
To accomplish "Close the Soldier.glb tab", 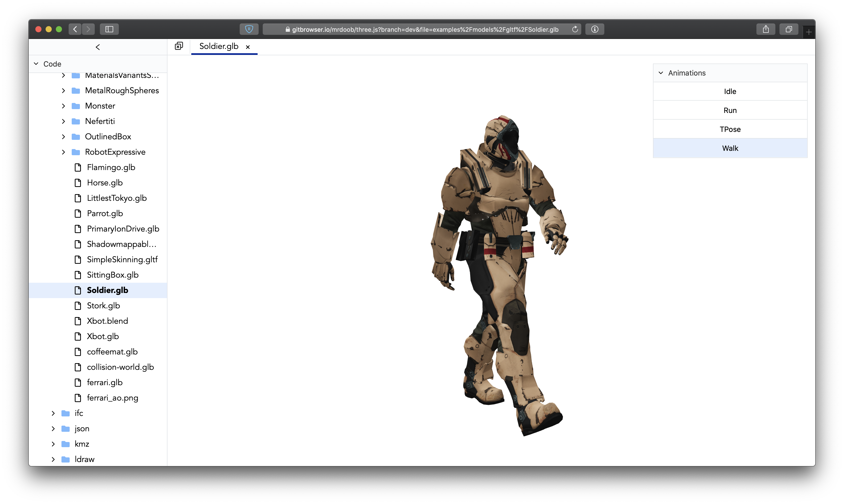I will [x=248, y=47].
